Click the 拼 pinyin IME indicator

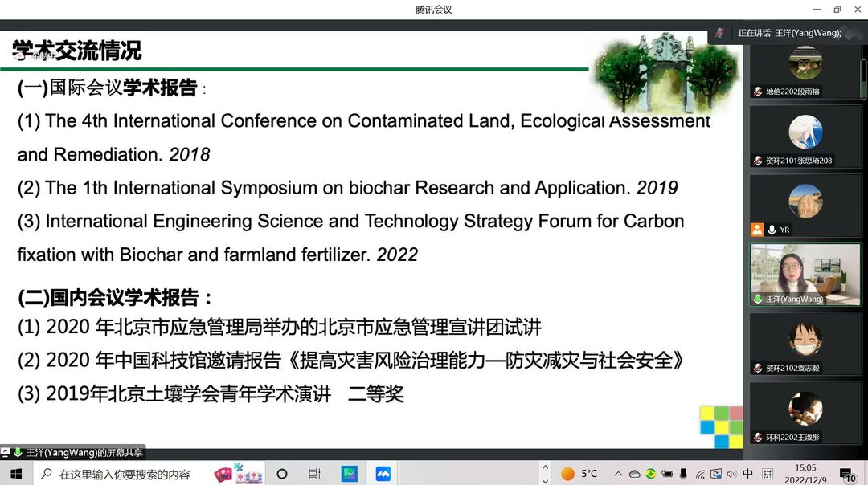(x=768, y=474)
